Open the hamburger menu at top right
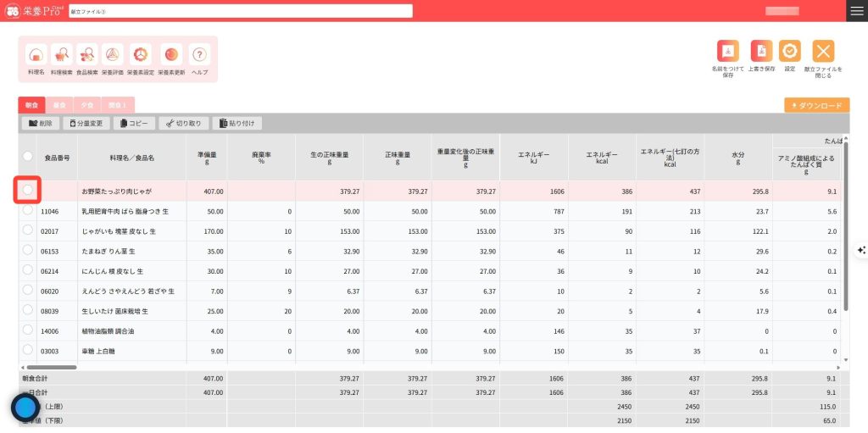868x433 pixels. 856,10
